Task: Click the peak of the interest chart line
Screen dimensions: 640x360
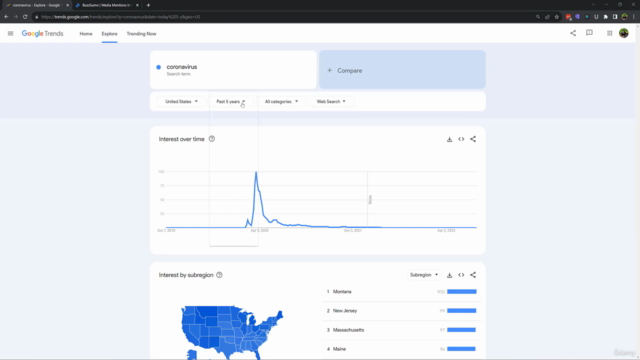Action: (256, 173)
